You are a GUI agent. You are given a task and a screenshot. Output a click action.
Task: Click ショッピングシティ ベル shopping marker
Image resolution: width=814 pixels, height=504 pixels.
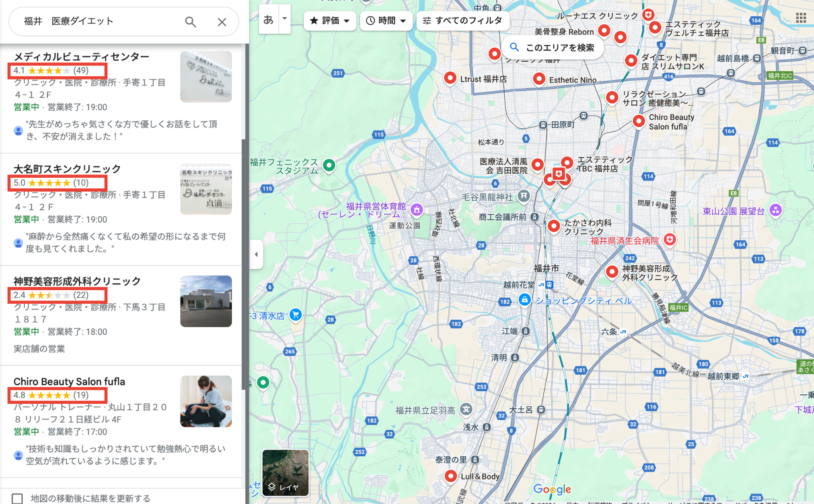click(525, 300)
